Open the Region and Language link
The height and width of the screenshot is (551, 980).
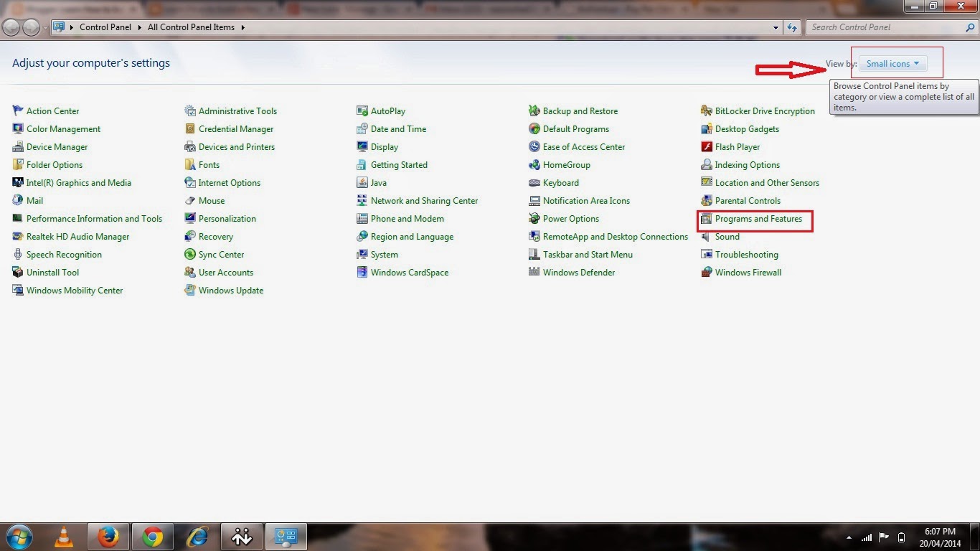pyautogui.click(x=412, y=236)
